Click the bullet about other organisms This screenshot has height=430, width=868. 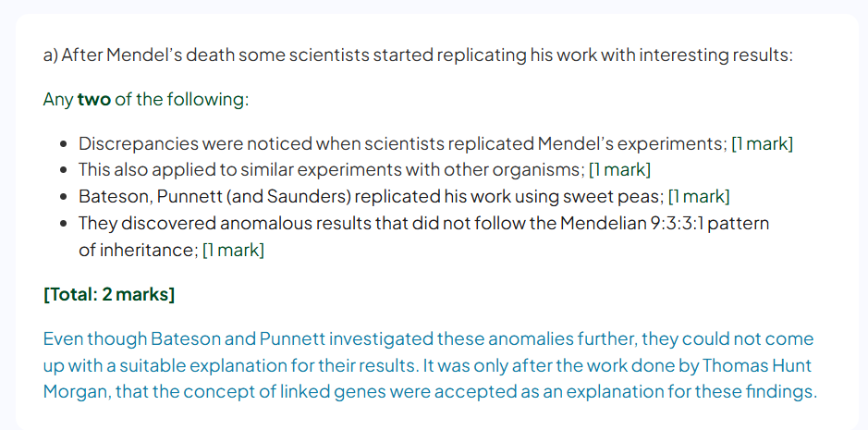pos(364,169)
